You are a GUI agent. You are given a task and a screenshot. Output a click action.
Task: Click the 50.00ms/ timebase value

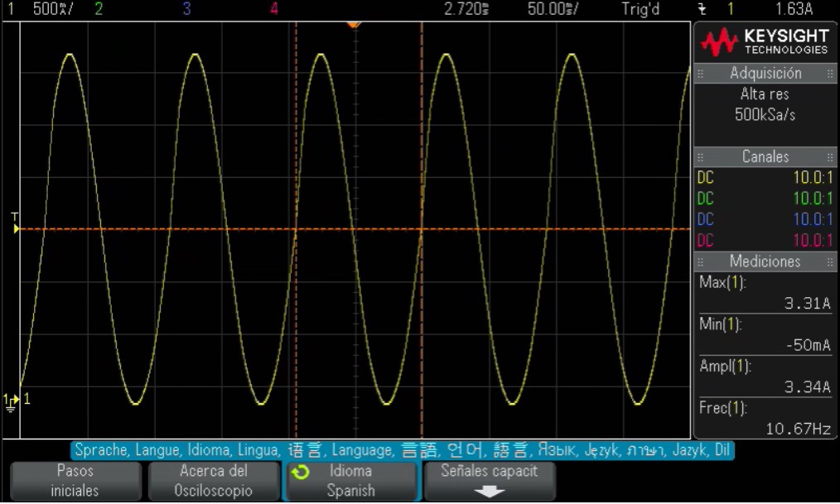tap(553, 8)
